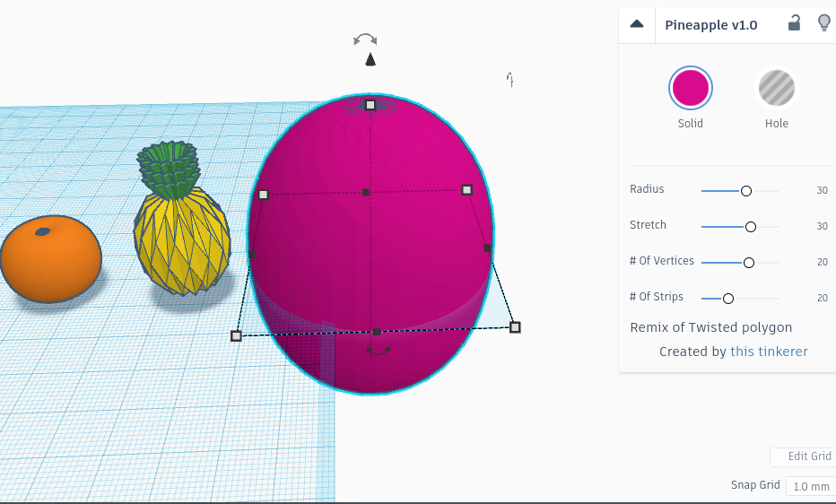Viewport: 836px width, 504px height.
Task: Click the # Of Vertices slider handle
Action: click(x=749, y=263)
